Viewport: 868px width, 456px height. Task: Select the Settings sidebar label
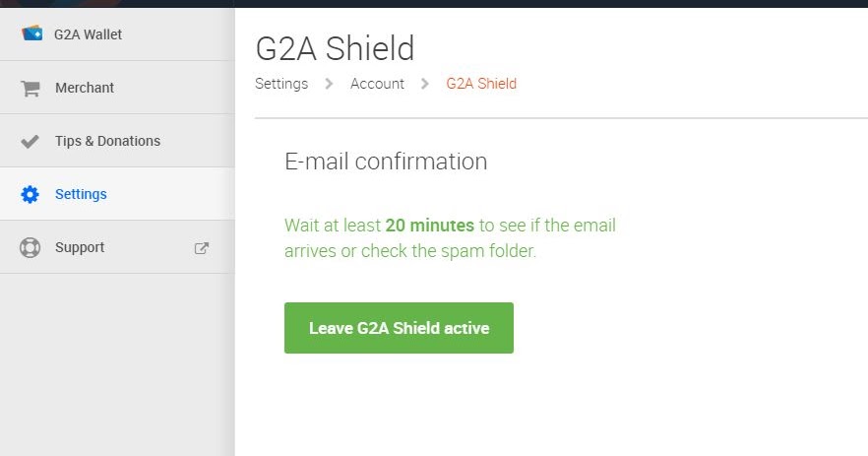tap(81, 194)
